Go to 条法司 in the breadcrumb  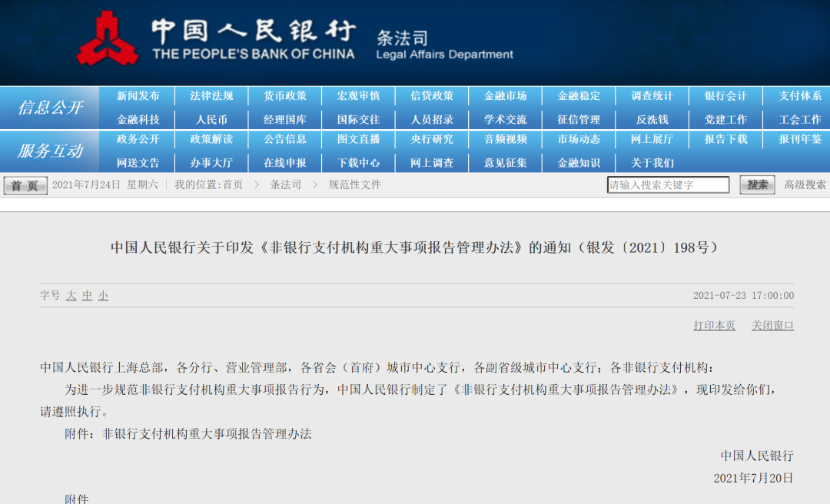point(285,184)
